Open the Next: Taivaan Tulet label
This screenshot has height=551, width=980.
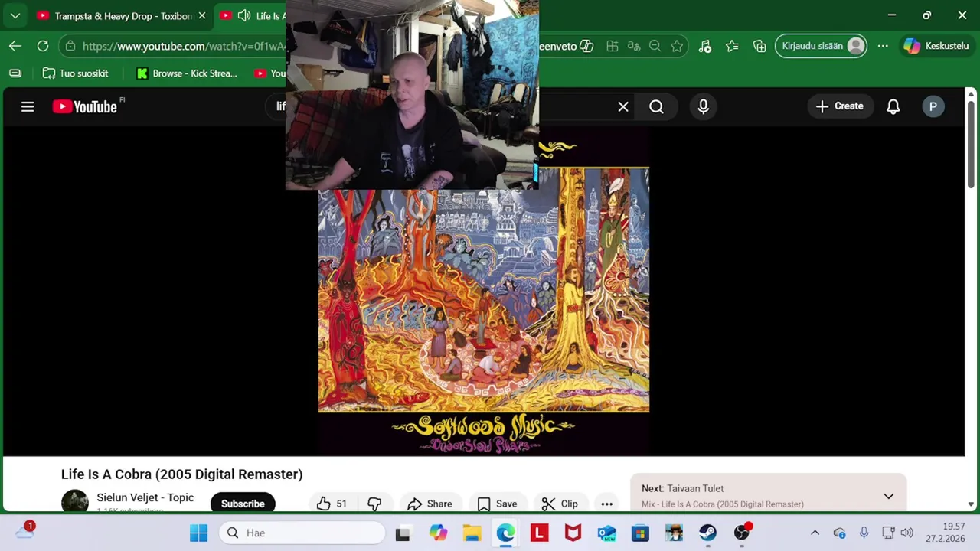pos(682,488)
